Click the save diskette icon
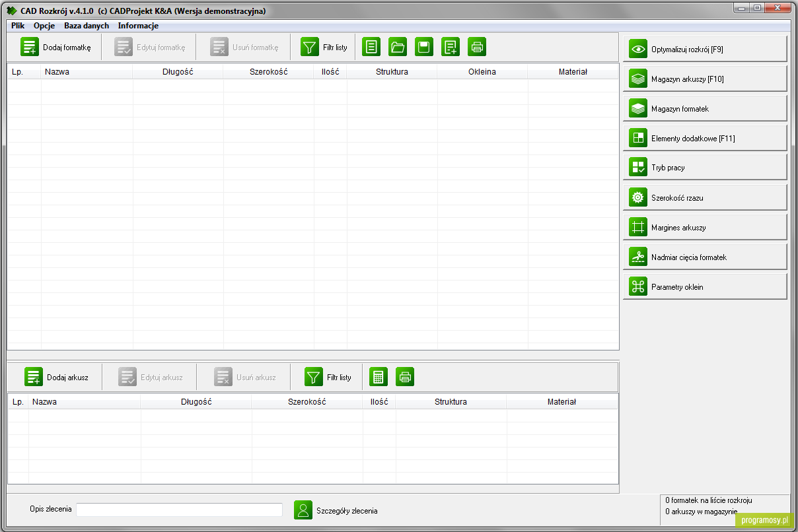Screen dimensions: 798x532 coord(424,47)
